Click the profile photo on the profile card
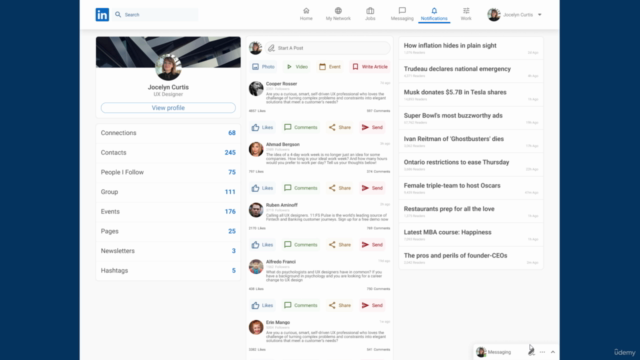 pos(168,67)
